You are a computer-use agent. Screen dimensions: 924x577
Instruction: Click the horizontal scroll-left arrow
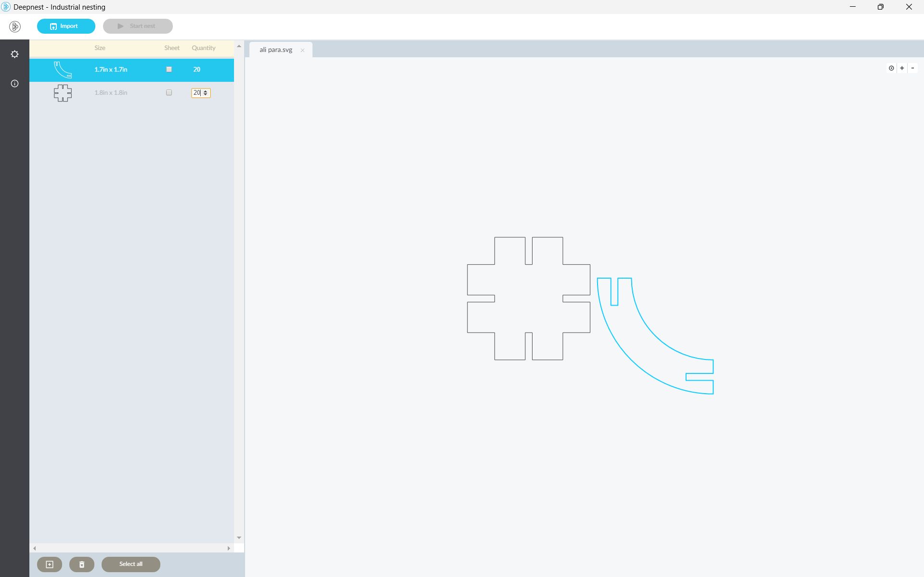[x=35, y=548]
